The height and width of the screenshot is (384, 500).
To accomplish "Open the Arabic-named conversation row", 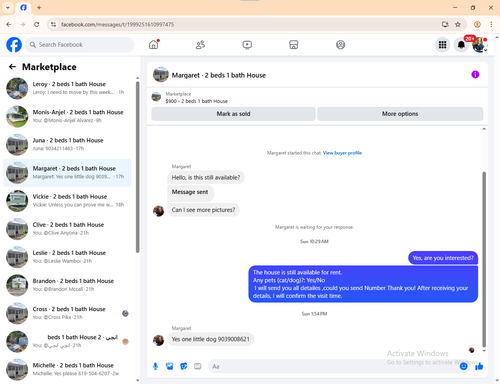I will [x=68, y=341].
